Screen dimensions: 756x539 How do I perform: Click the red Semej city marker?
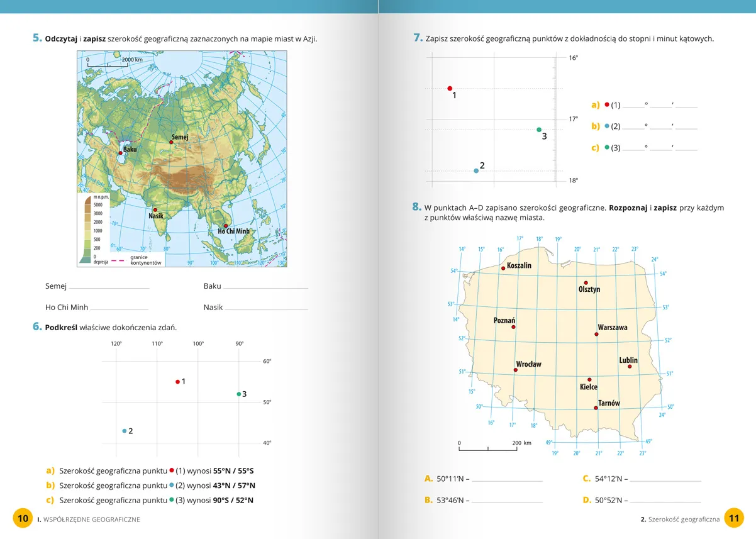pyautogui.click(x=170, y=142)
